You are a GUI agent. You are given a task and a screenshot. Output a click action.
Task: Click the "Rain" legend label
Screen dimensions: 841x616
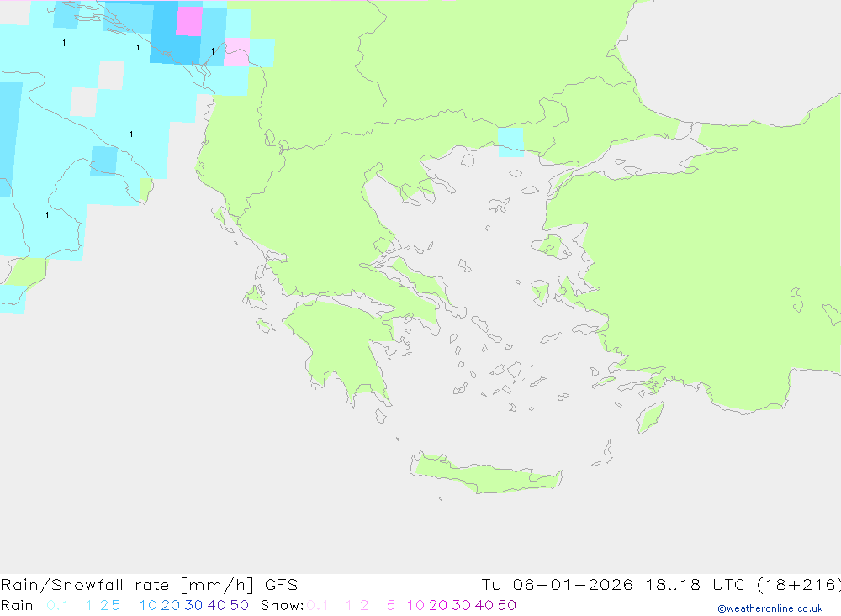(x=17, y=605)
